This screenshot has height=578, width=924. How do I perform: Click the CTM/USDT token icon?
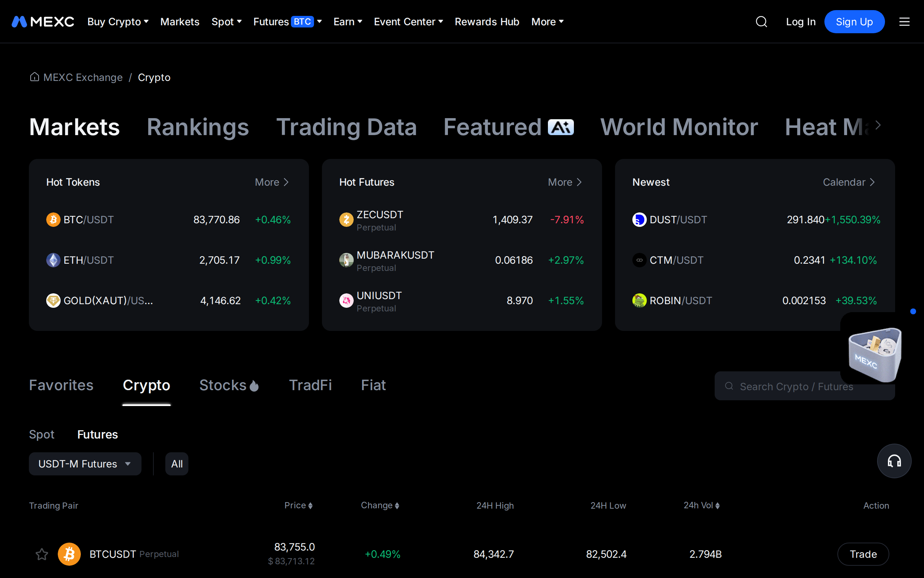click(639, 260)
